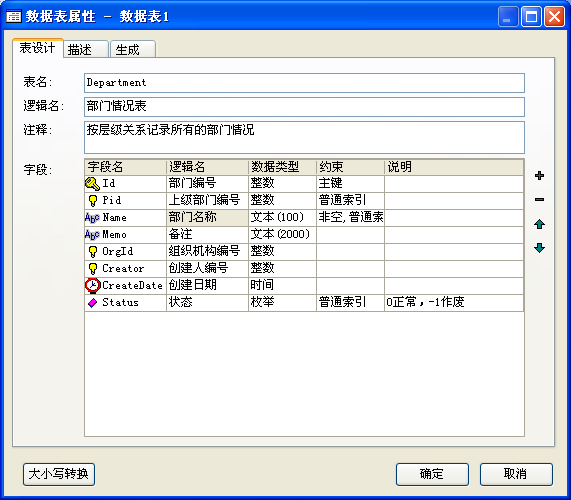The height and width of the screenshot is (500, 571).
Task: Select the OrgId field name cell
Action: tap(126, 252)
